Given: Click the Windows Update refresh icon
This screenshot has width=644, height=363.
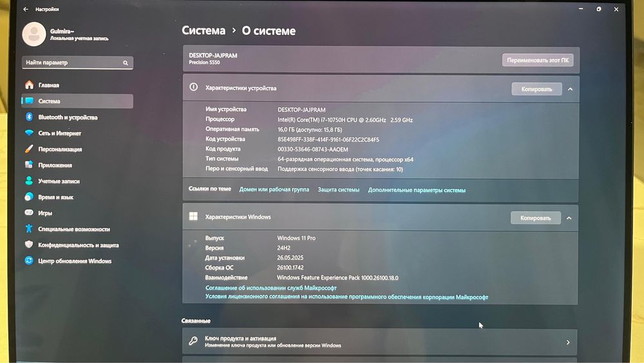Looking at the screenshot, I should 29,260.
